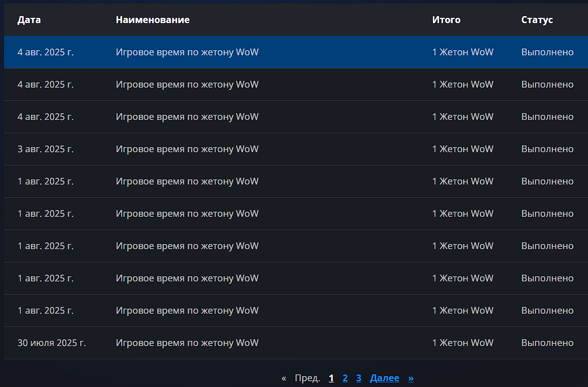Viewport: 588px width, 387px height.
Task: Click Выполнено in the highlighted blue row
Action: pyautogui.click(x=547, y=52)
